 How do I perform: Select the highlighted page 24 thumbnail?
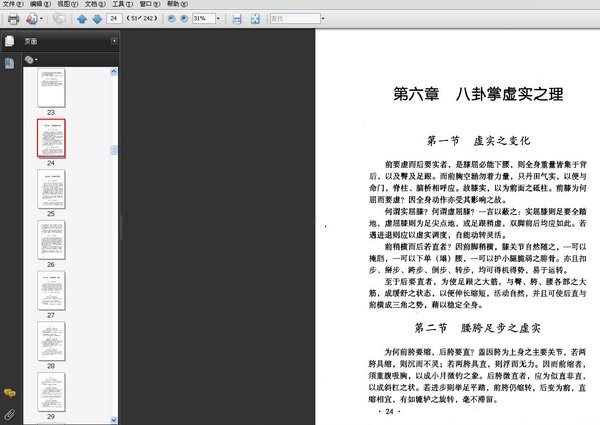[x=51, y=138]
